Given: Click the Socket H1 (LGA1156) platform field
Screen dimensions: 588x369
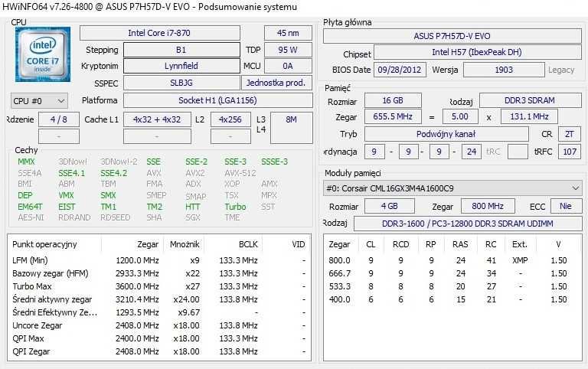Looking at the screenshot, I should pyautogui.click(x=218, y=100).
